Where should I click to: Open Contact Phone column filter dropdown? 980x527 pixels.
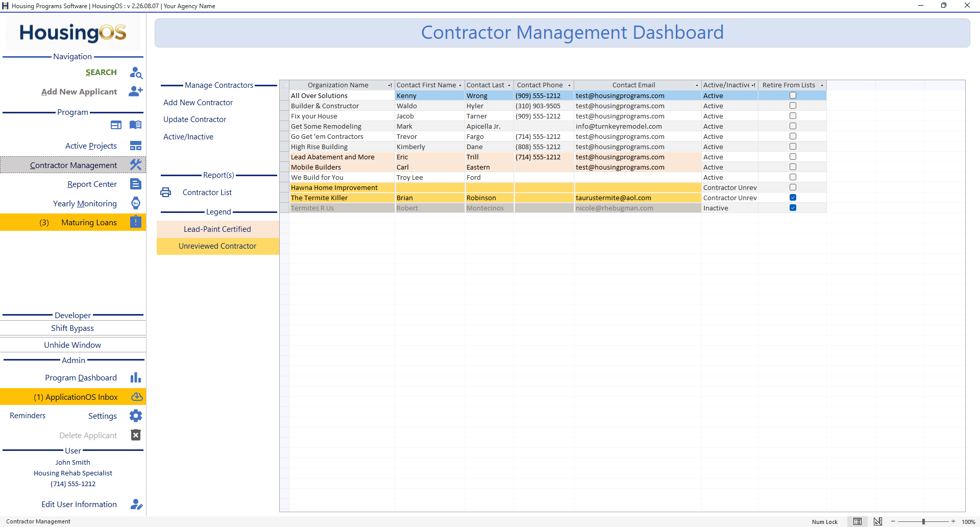point(569,85)
